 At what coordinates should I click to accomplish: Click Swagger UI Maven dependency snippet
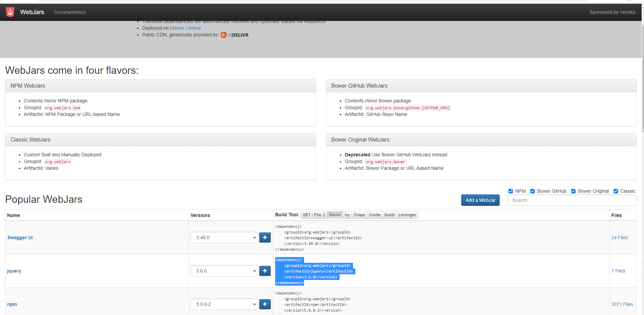point(318,238)
